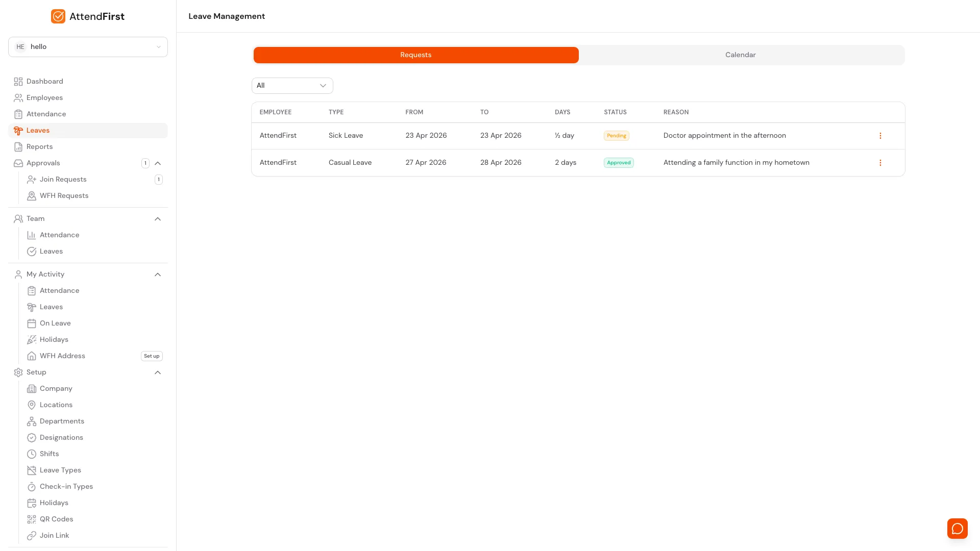Image resolution: width=980 pixels, height=551 pixels.
Task: Click the '2 days' days value
Action: 566,163
